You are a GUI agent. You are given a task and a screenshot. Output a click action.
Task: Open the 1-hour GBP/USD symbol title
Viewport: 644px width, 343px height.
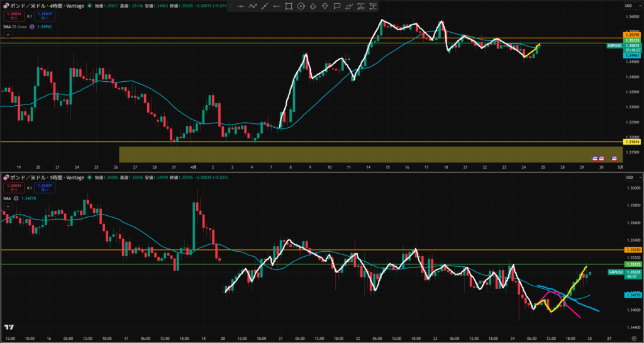click(44, 179)
